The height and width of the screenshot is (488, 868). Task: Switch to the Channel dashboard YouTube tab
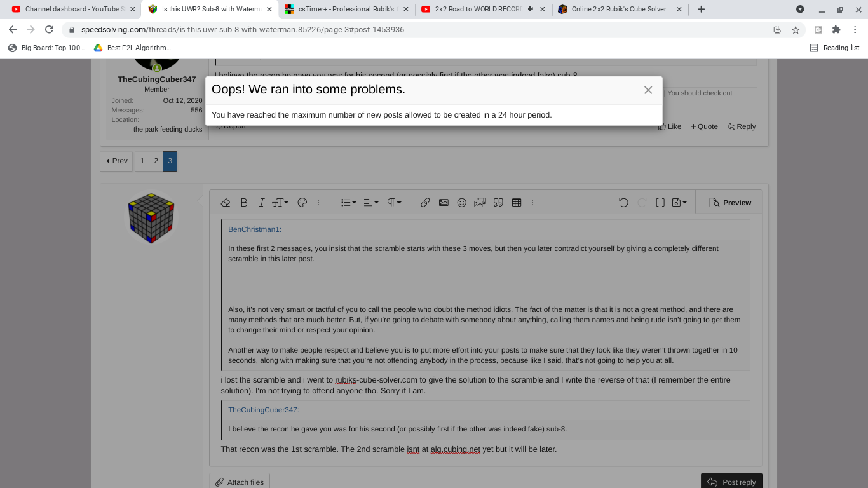click(x=74, y=10)
